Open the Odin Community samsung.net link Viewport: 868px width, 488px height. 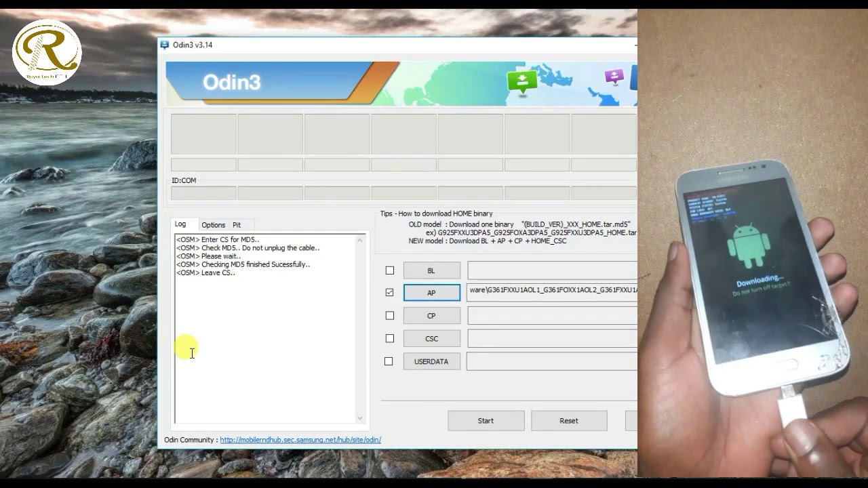pos(300,440)
